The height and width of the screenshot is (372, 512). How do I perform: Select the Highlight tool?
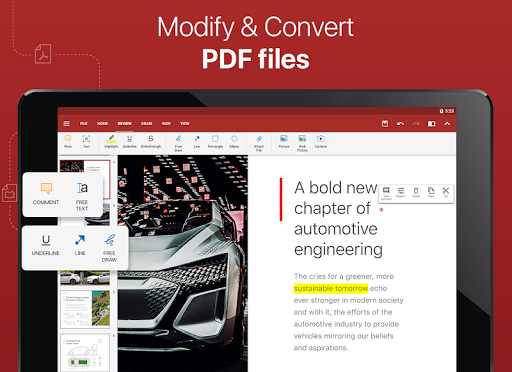coord(111,142)
